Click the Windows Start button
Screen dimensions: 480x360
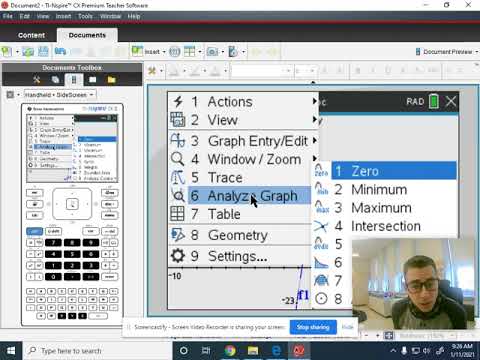pyautogui.click(x=11, y=351)
